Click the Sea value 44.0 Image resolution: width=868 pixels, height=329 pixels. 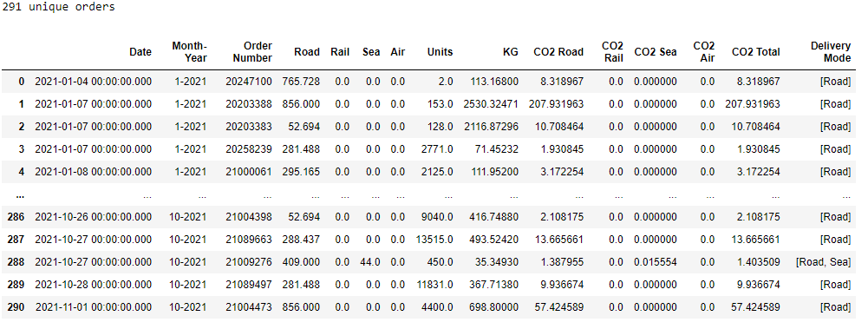(x=370, y=262)
